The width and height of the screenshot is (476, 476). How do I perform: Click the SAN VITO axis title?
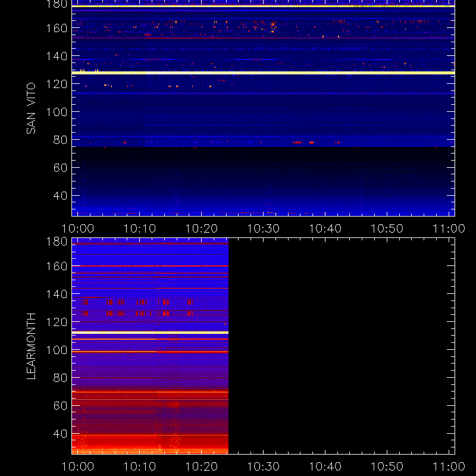point(31,108)
